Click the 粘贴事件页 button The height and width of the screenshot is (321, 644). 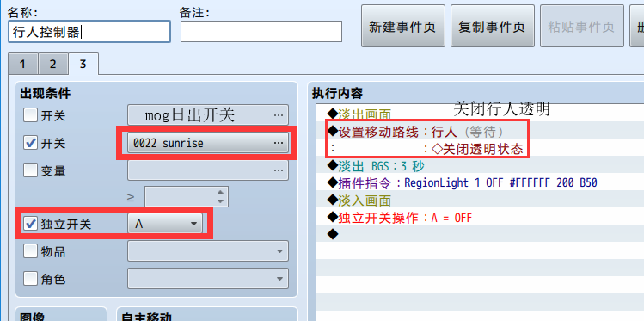pyautogui.click(x=581, y=27)
